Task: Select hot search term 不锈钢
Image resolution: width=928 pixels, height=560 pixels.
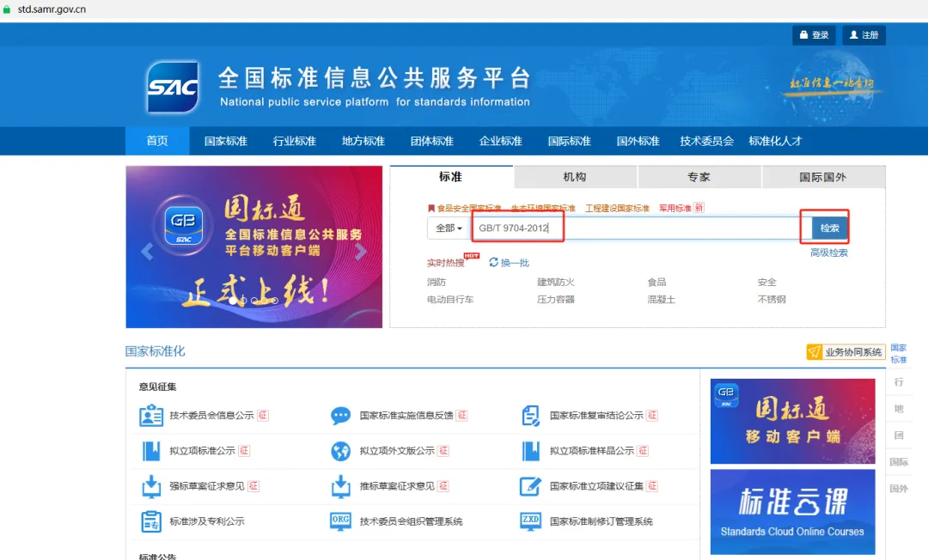Action: (772, 299)
